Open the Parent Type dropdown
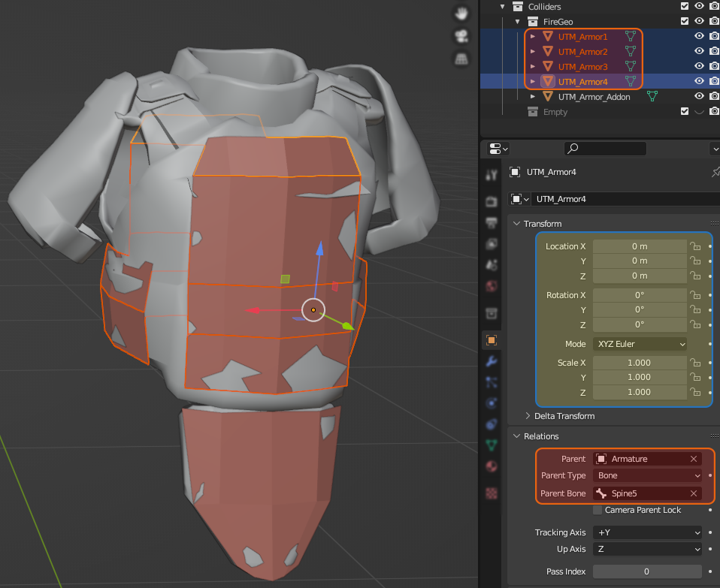 pyautogui.click(x=648, y=475)
